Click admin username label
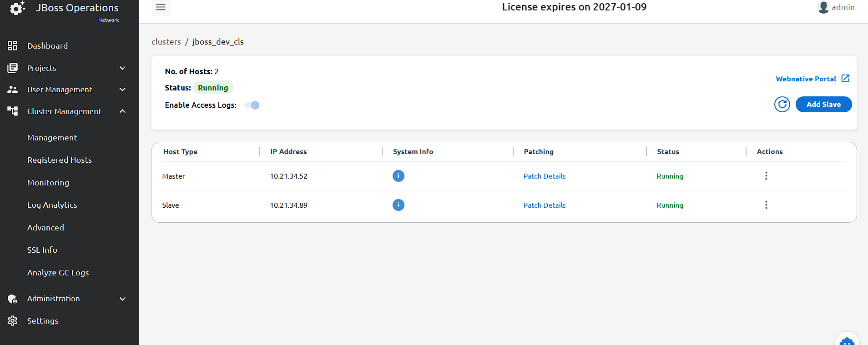The height and width of the screenshot is (345, 868). click(x=843, y=7)
